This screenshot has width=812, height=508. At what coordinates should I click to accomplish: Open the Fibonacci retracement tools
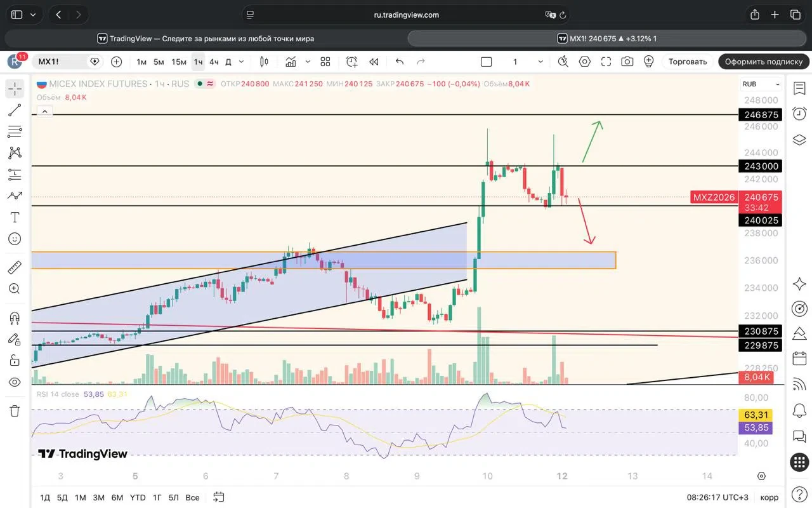point(15,131)
